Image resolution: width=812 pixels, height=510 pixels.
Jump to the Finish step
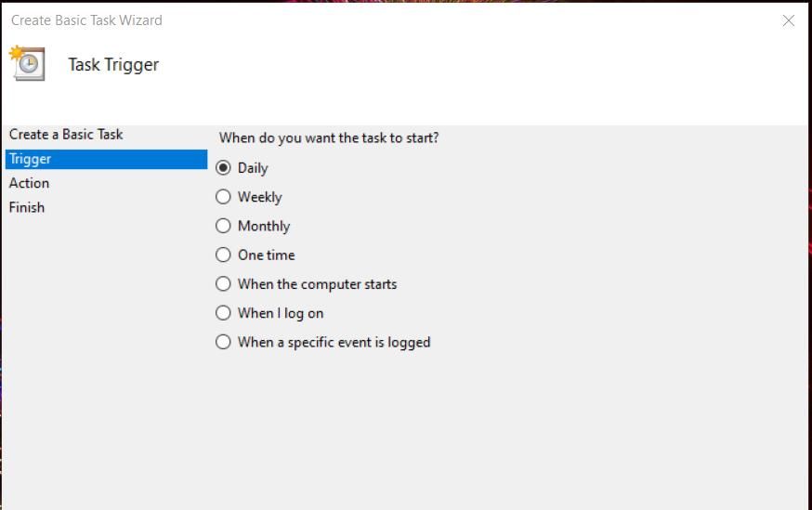pyautogui.click(x=27, y=207)
